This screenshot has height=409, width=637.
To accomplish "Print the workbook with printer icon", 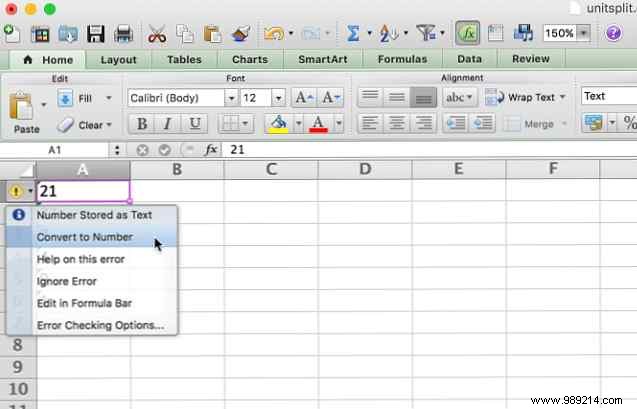I will pyautogui.click(x=124, y=34).
